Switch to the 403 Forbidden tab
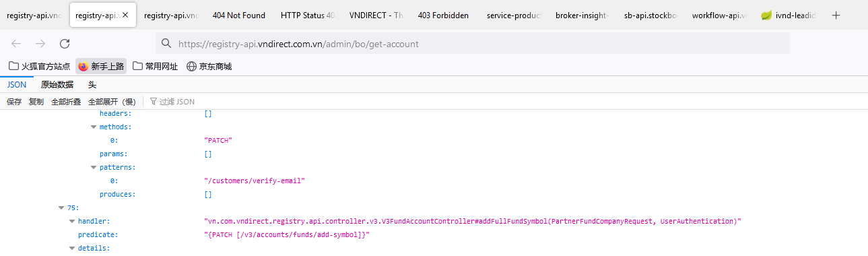 coord(443,15)
